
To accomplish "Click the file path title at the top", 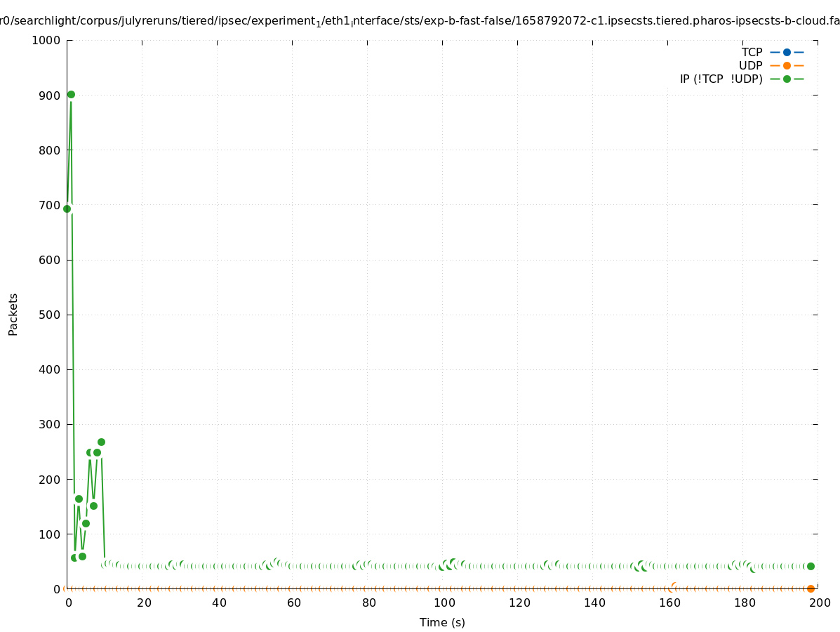I will 420,21.
